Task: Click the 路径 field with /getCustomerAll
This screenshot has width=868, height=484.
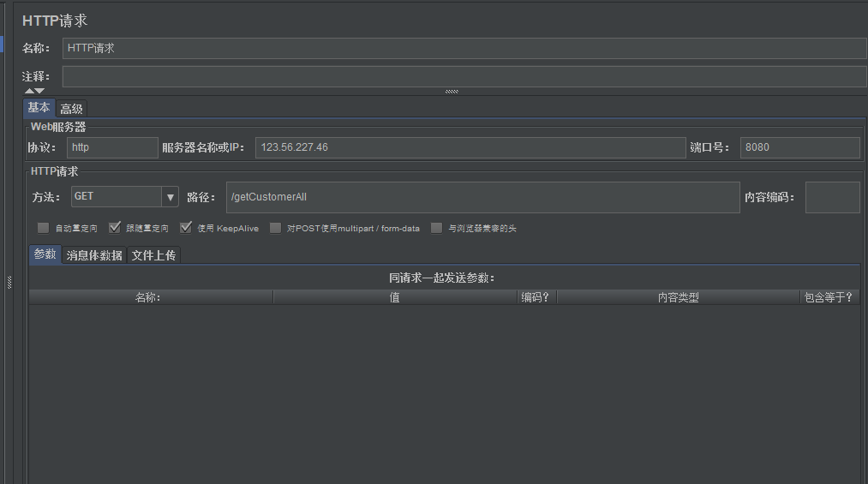Action: click(x=482, y=197)
